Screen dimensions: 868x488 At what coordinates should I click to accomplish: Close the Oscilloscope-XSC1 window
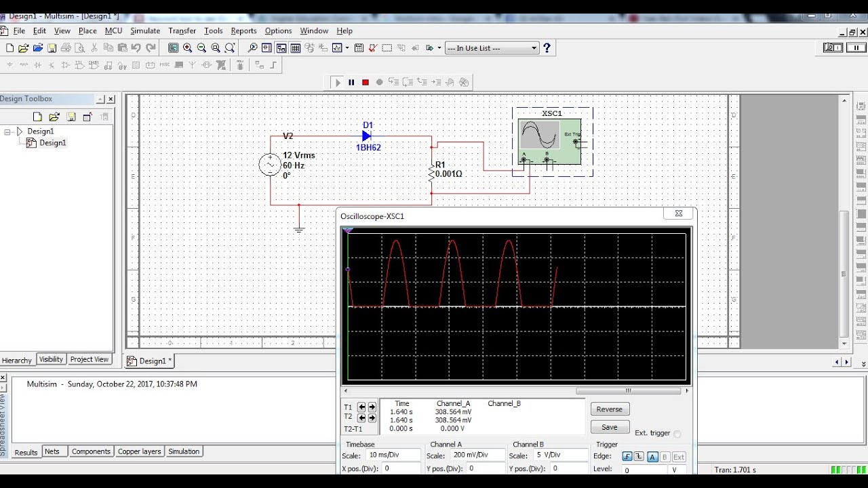[678, 213]
